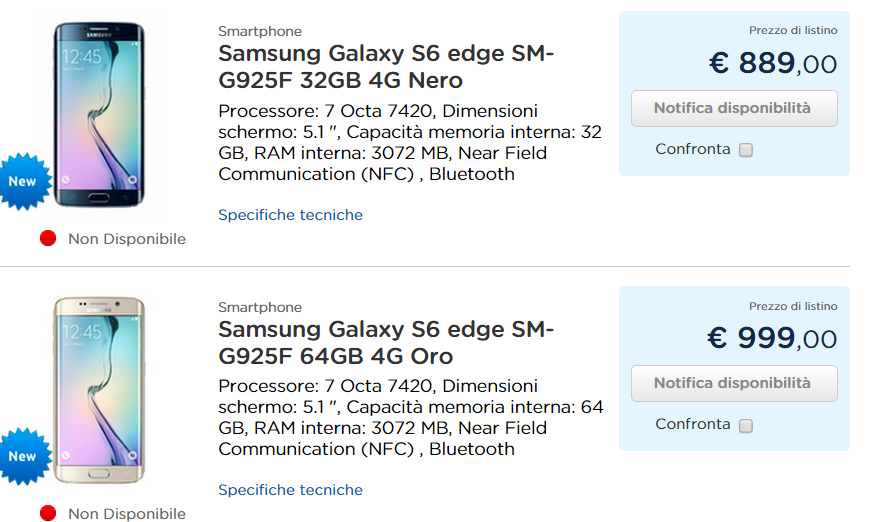Open Specifiche tecniche for the 32GB Nero

(290, 215)
